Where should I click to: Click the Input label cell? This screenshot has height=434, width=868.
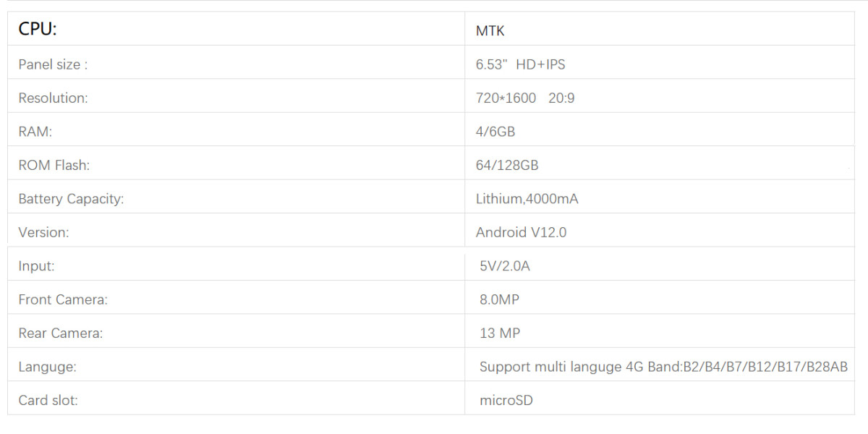coord(36,266)
